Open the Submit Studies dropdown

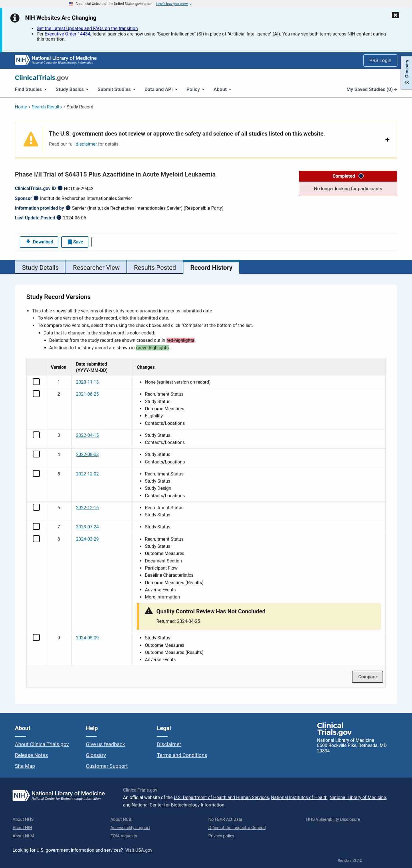point(116,89)
